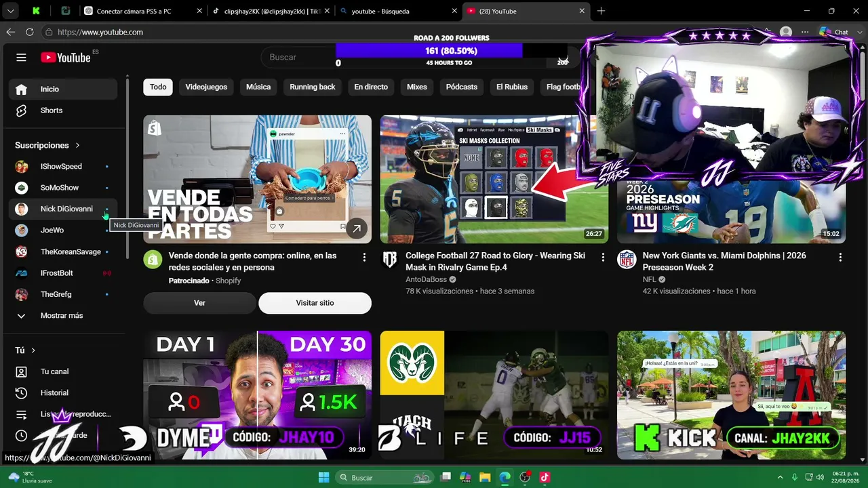This screenshot has height=488, width=868.
Task: Open the NFL channel name link
Action: pyautogui.click(x=649, y=279)
